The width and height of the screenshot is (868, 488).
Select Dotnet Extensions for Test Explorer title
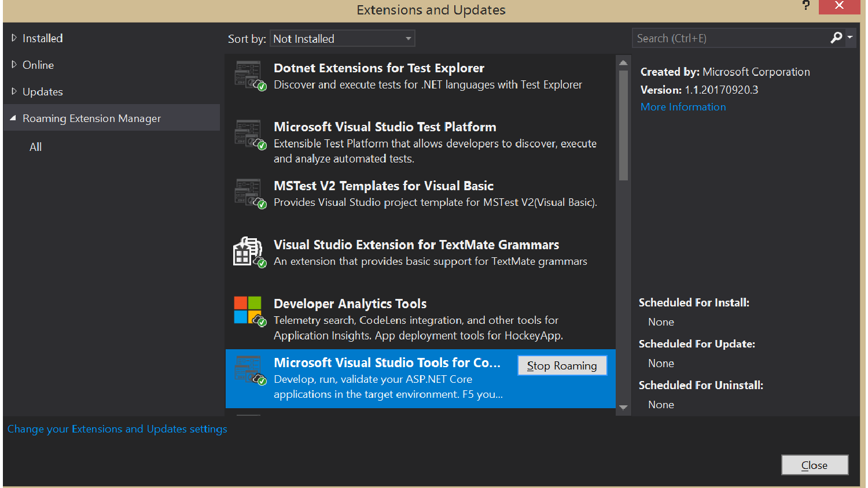point(379,68)
